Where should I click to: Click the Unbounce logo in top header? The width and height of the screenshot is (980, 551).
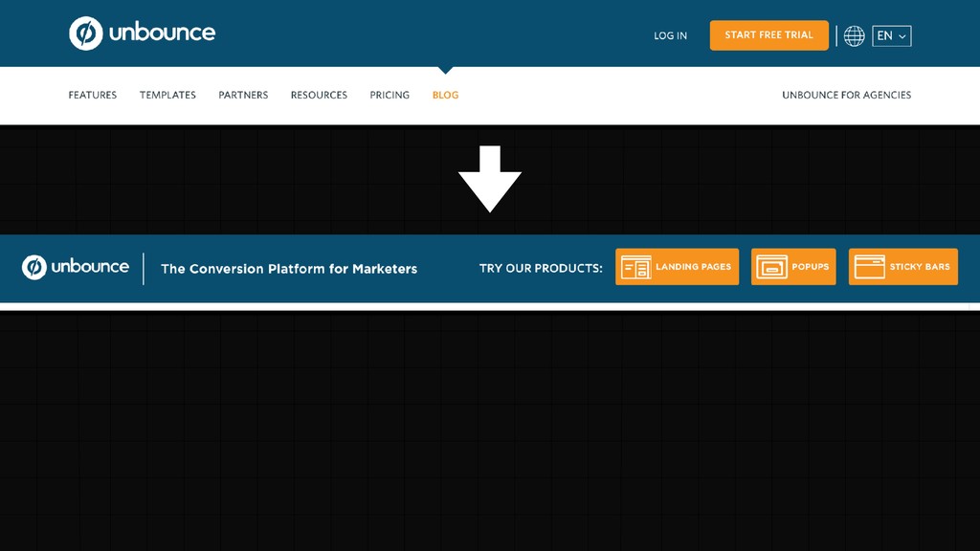[142, 33]
